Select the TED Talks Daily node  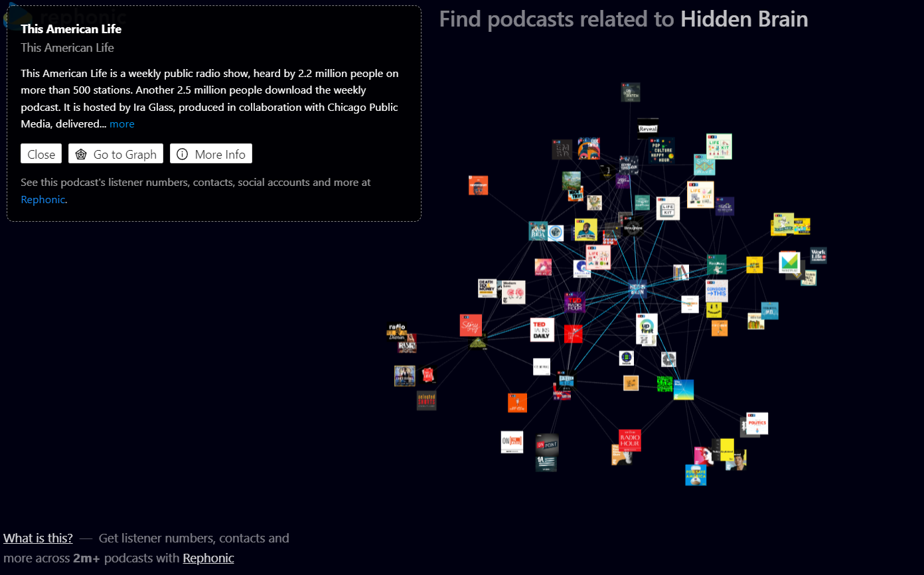[542, 330]
